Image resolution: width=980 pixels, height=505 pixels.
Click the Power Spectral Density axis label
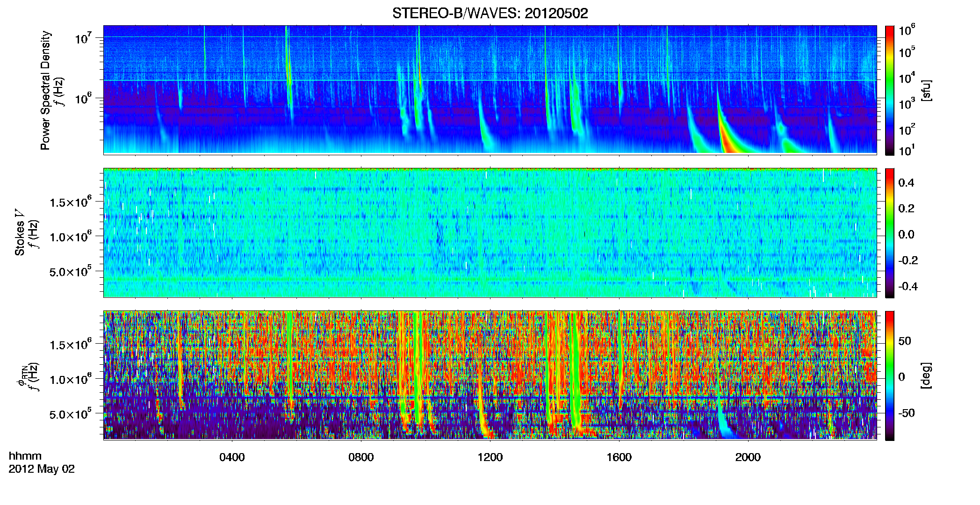click(x=45, y=90)
